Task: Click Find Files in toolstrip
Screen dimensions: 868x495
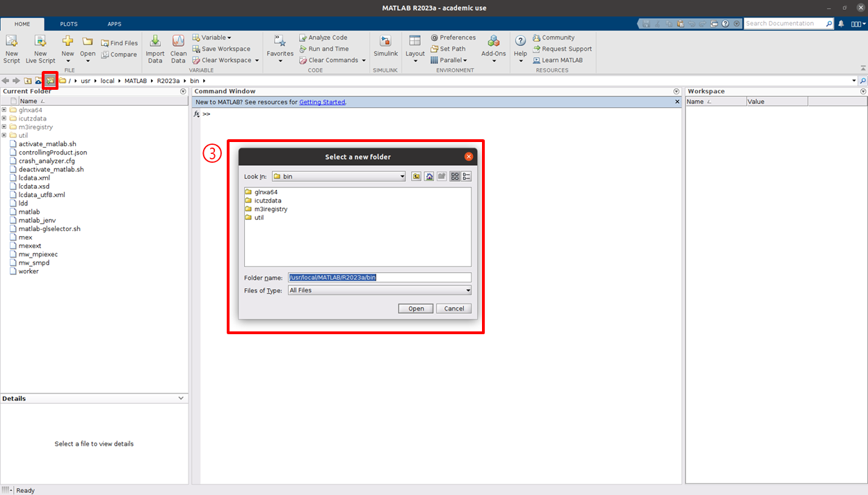Action: tap(119, 43)
